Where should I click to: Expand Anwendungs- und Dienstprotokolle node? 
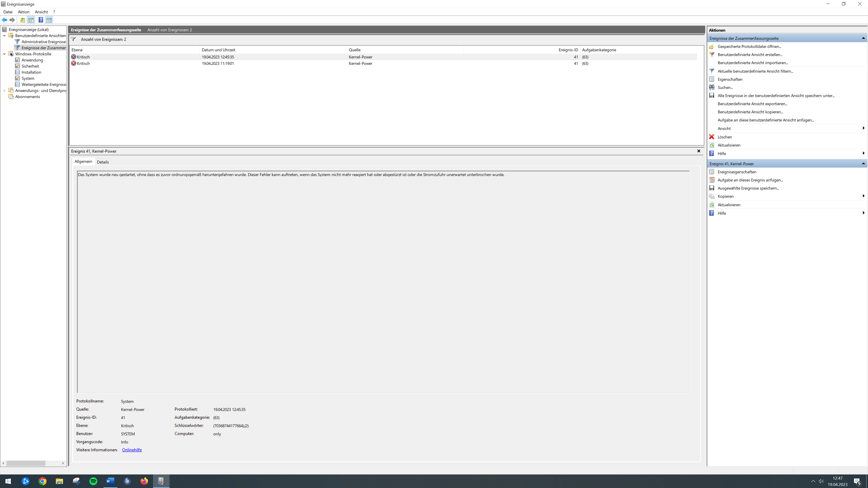(4, 91)
